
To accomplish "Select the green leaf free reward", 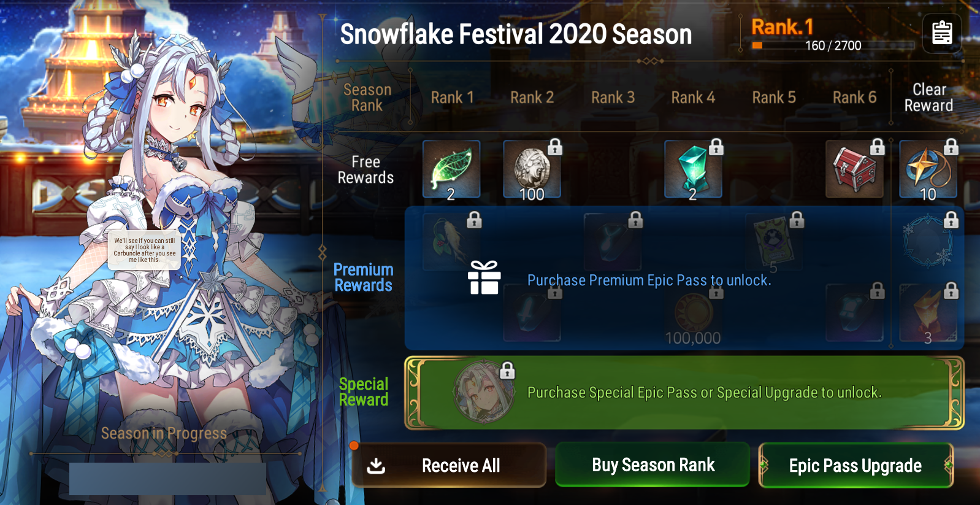I will [x=451, y=169].
